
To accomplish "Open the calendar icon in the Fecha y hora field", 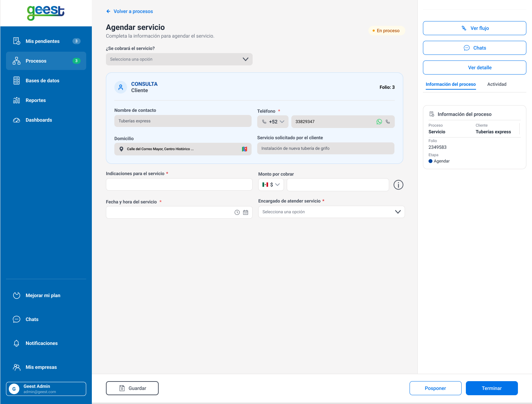I will 246,212.
